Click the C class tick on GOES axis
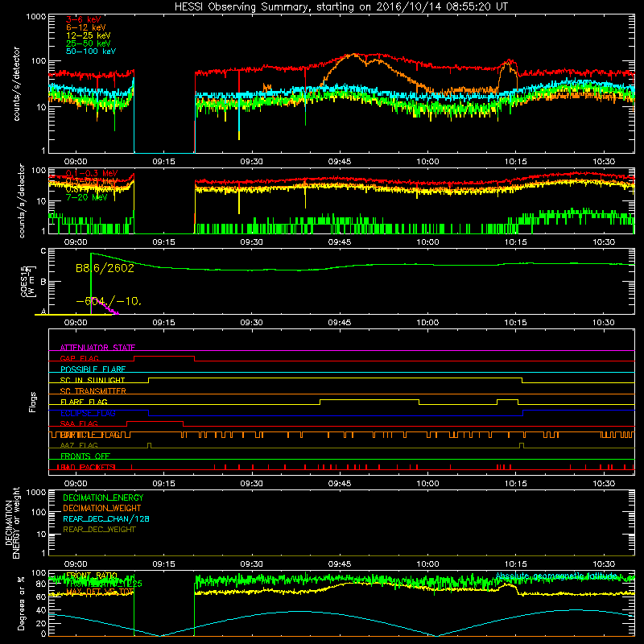Image resolution: width=644 pixels, height=644 pixels. 43,251
